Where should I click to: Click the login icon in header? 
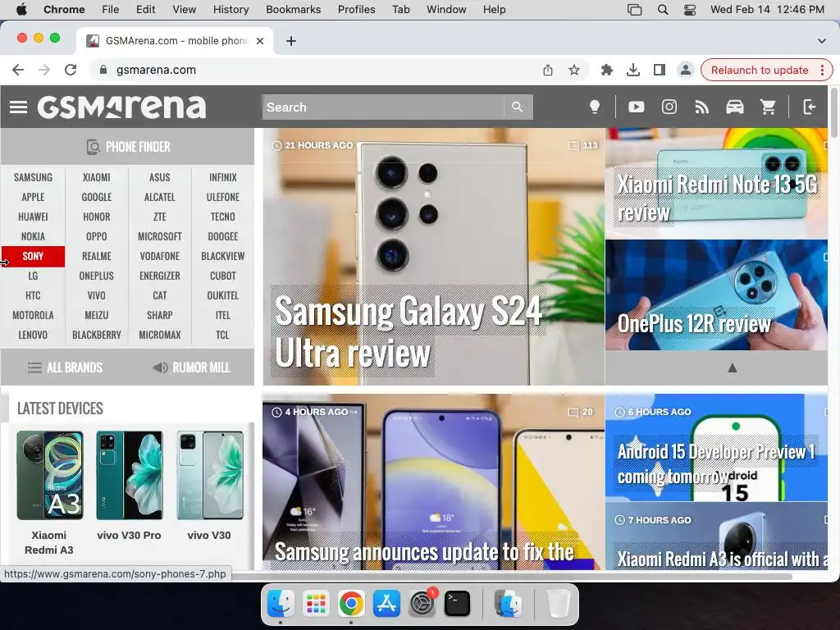(x=810, y=107)
